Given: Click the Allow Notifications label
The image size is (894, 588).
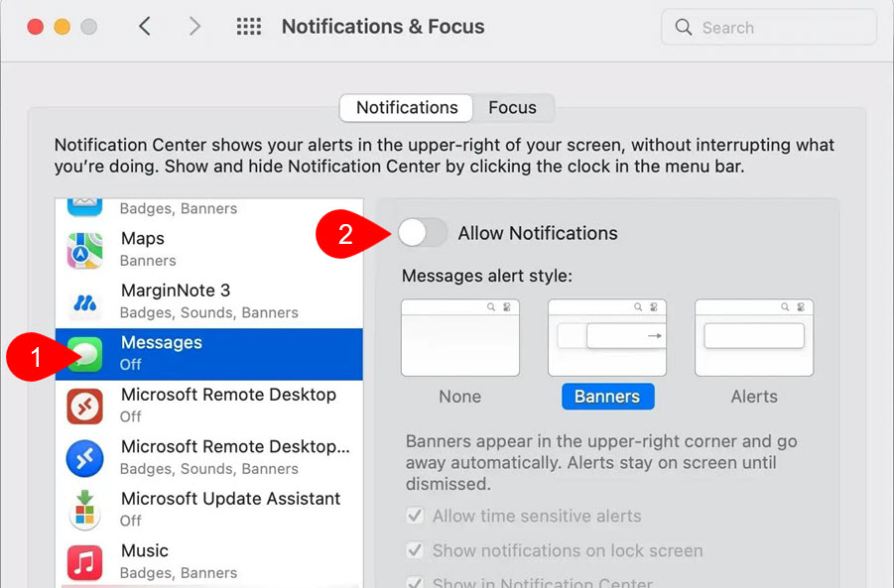Looking at the screenshot, I should [538, 233].
